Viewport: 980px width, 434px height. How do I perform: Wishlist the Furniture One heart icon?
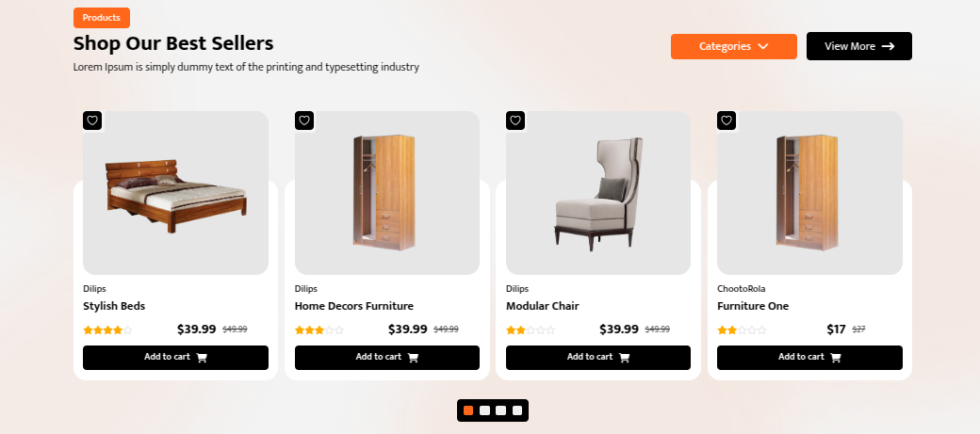click(x=726, y=121)
